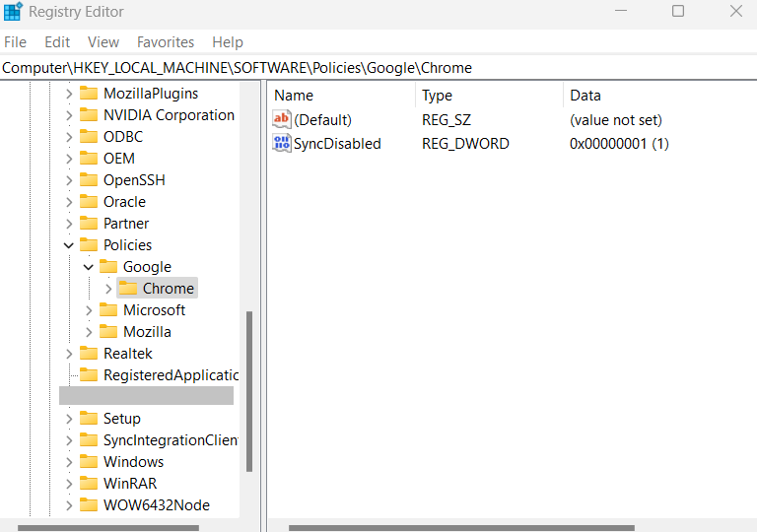Expand the Partner key

tap(69, 224)
